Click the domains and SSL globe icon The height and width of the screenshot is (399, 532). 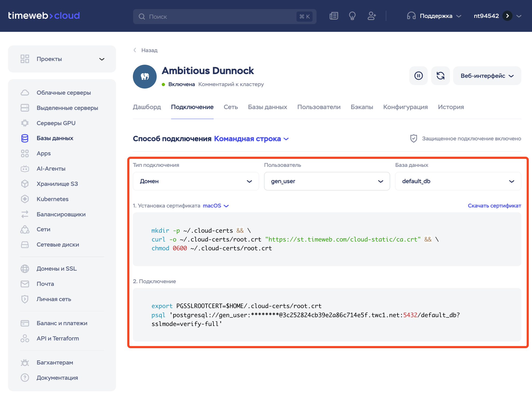25,269
